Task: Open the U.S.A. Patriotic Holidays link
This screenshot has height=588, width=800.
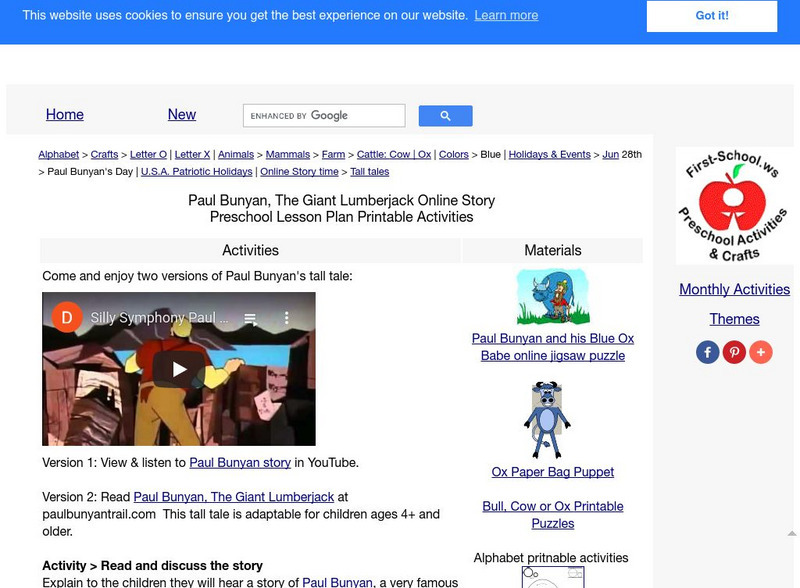Action: [196, 172]
